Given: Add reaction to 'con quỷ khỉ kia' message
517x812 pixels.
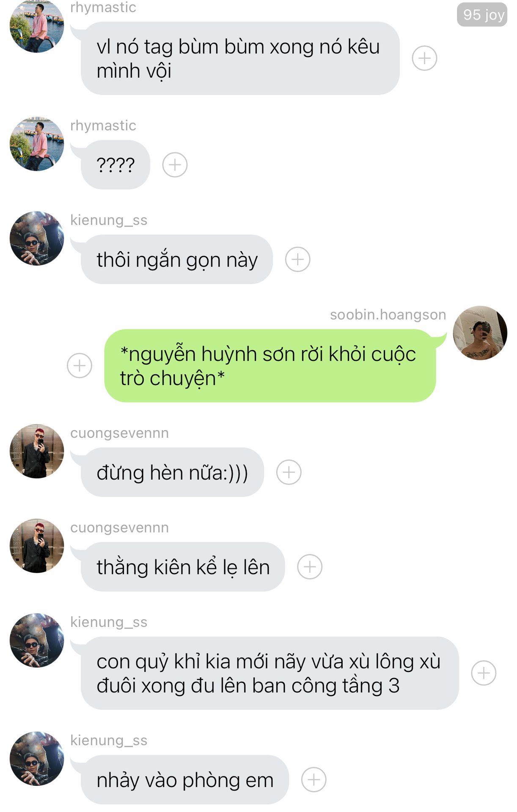Looking at the screenshot, I should pos(484,673).
